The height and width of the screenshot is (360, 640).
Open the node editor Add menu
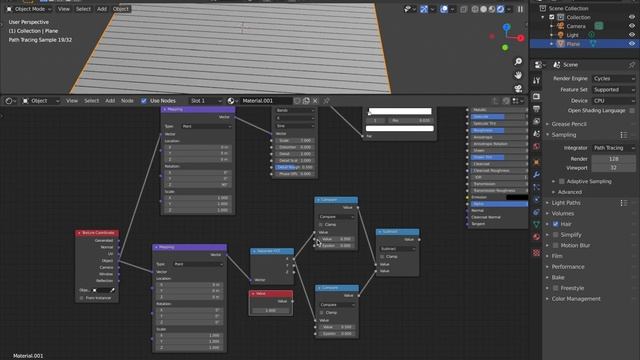click(x=110, y=101)
